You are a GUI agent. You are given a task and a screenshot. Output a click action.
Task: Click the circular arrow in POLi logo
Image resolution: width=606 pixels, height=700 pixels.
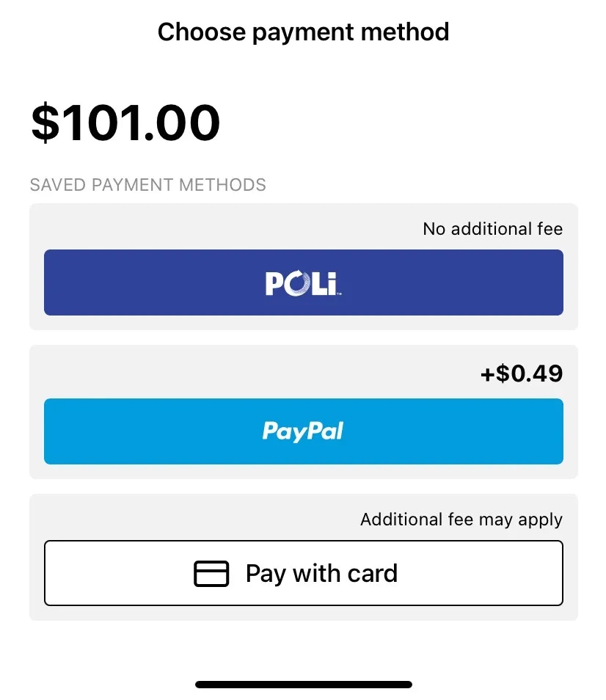(x=298, y=283)
